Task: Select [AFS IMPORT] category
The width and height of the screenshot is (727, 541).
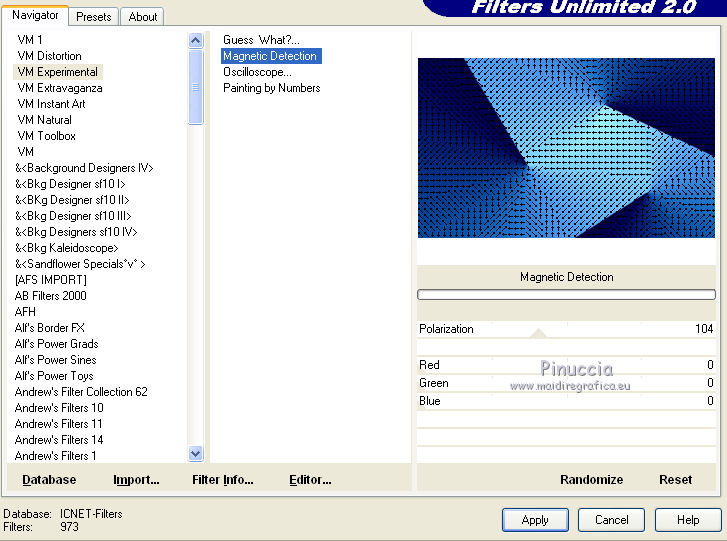Action: point(51,280)
